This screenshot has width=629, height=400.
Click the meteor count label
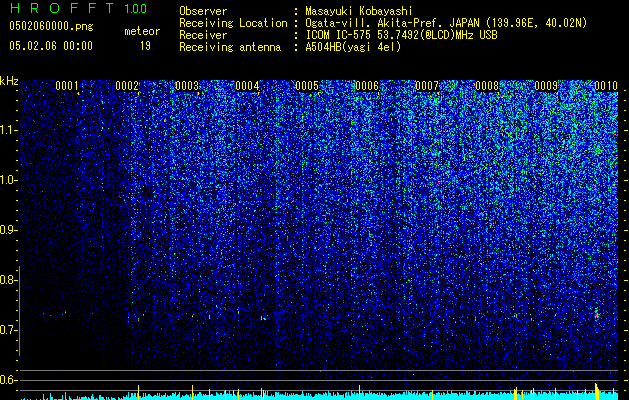142,31
